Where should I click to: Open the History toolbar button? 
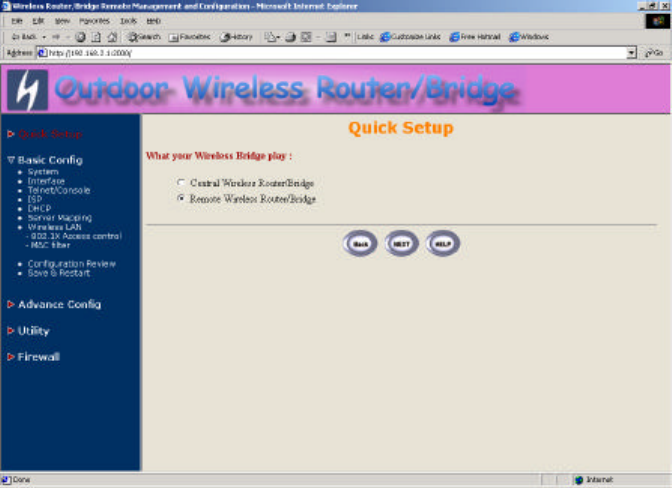tap(236, 37)
